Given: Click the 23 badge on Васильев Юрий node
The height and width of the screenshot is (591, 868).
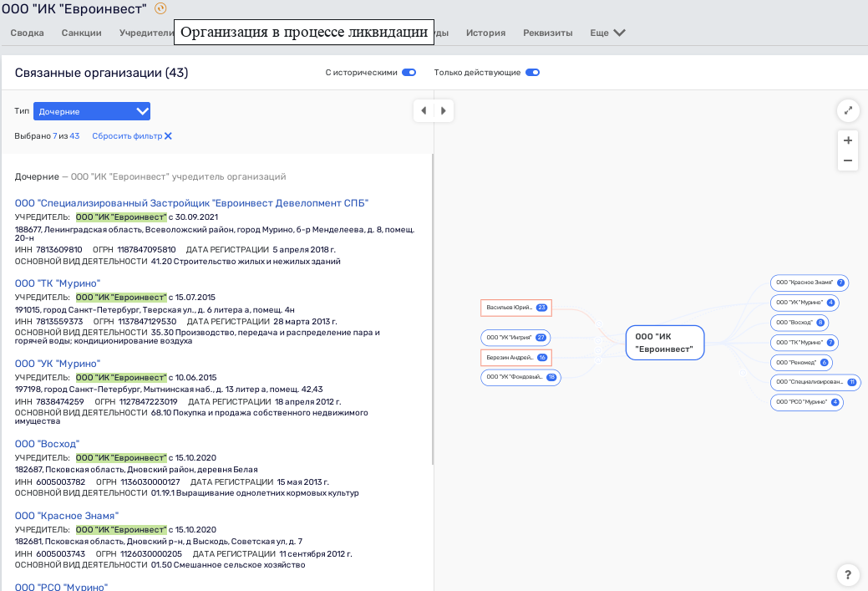Looking at the screenshot, I should click(541, 308).
